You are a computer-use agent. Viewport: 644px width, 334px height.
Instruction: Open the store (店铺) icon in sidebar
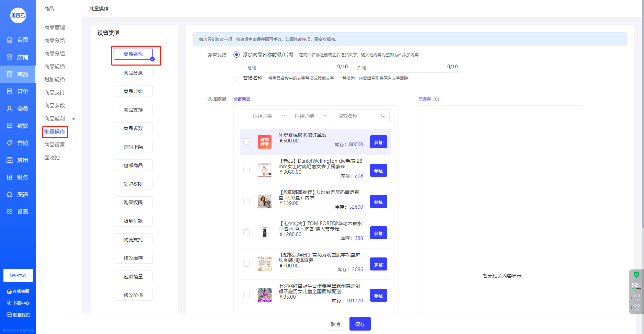click(10, 57)
